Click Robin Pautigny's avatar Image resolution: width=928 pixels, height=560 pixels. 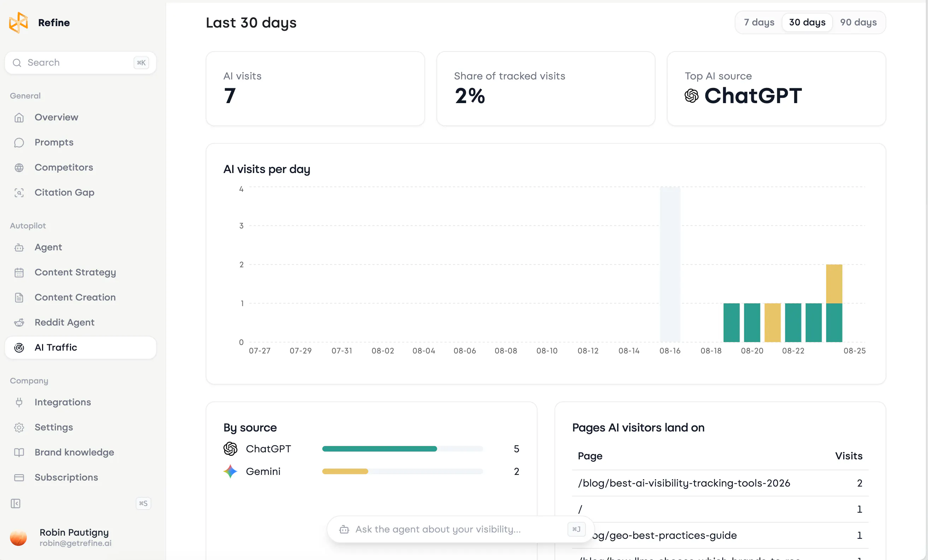pyautogui.click(x=18, y=537)
